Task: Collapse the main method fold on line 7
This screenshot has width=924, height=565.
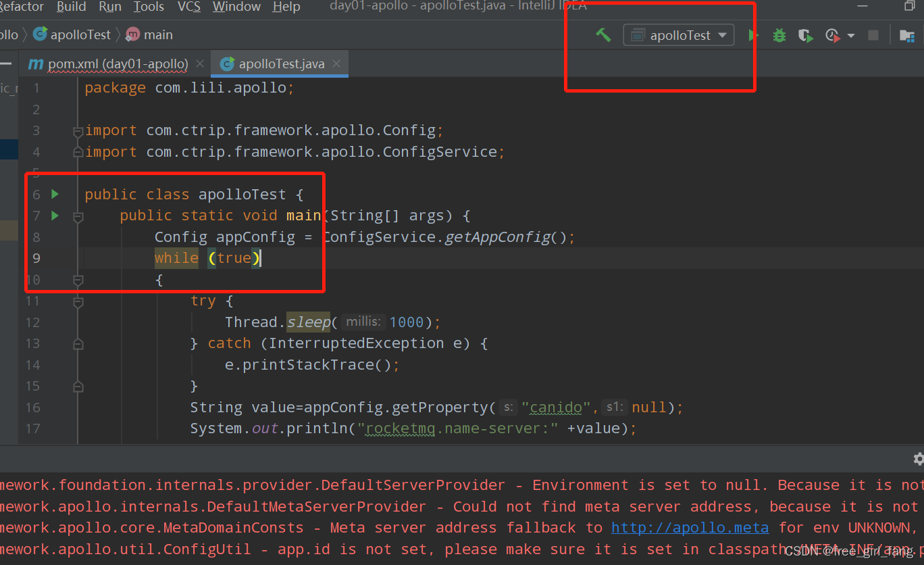Action: pos(78,216)
